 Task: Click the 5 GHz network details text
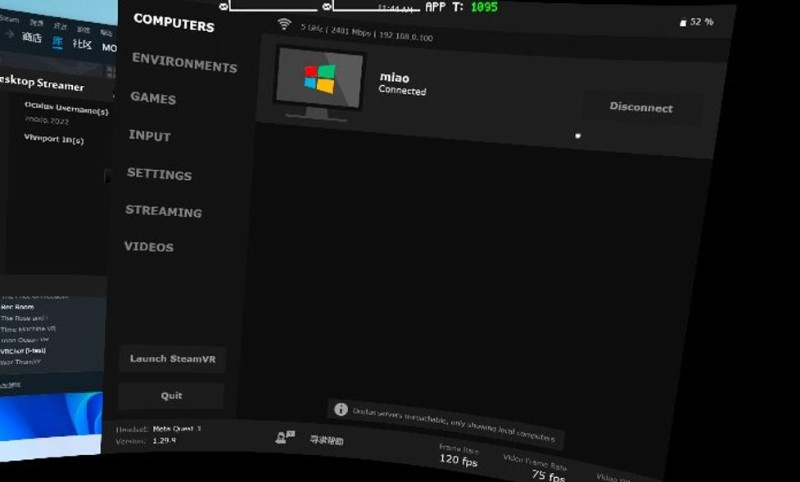tap(366, 32)
